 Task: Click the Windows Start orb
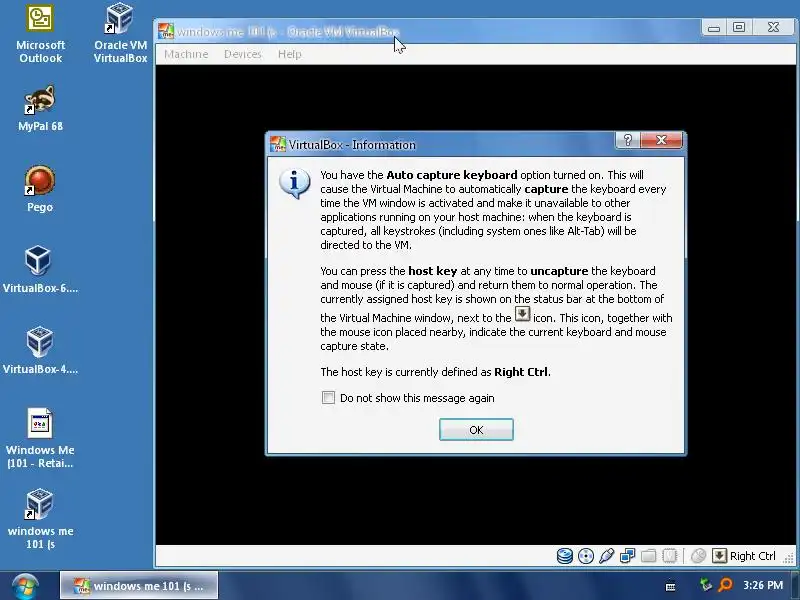point(24,586)
